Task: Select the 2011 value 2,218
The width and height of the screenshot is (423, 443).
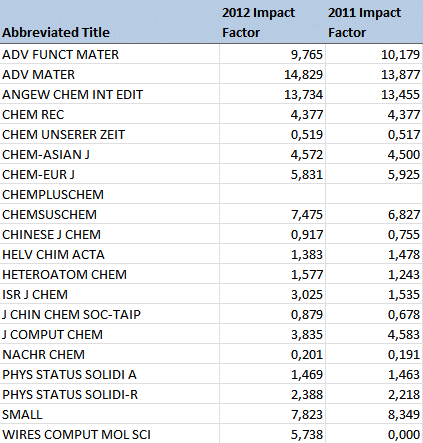Action: pos(404,395)
